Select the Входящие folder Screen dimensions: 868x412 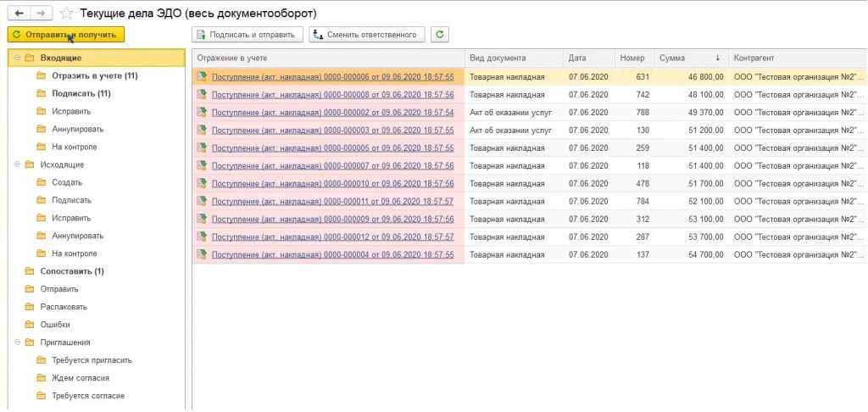click(x=61, y=58)
